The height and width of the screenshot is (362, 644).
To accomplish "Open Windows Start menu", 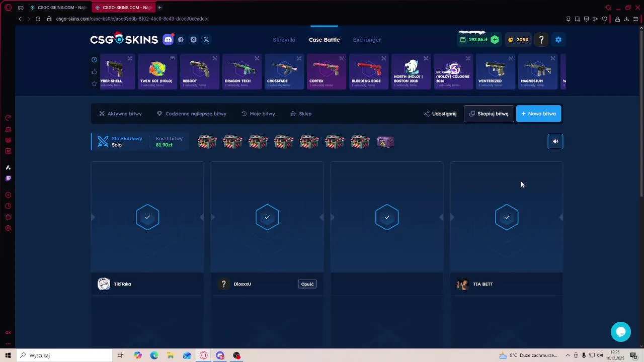I will coord(8,355).
